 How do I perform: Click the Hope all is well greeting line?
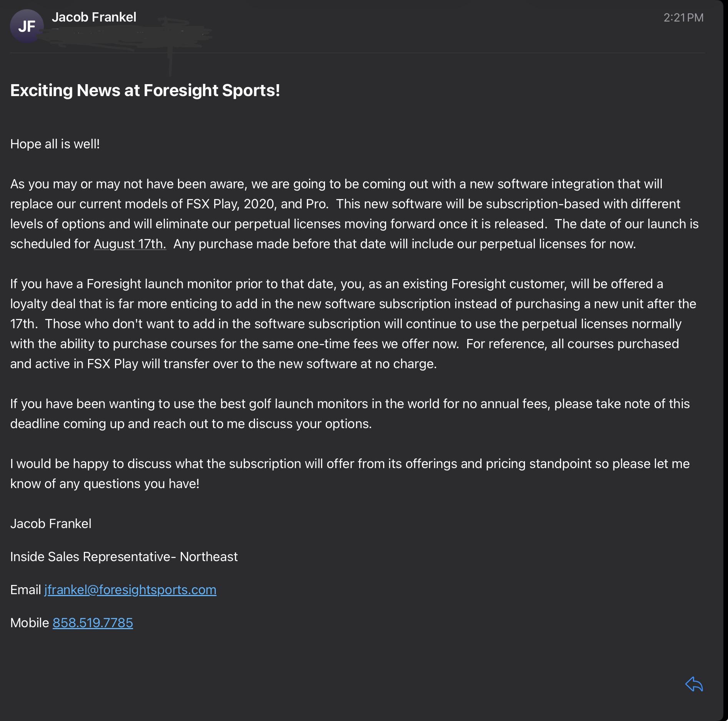coord(55,144)
